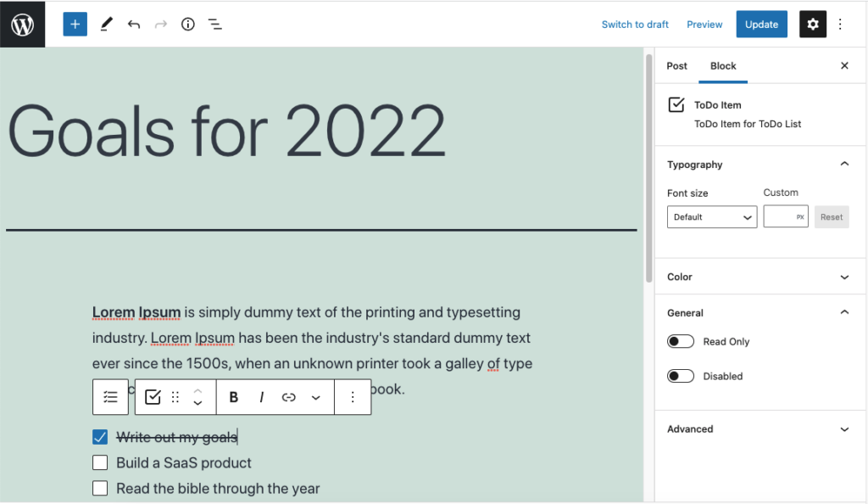The height and width of the screenshot is (504, 868).
Task: Toggle the Disabled switch
Action: click(681, 376)
